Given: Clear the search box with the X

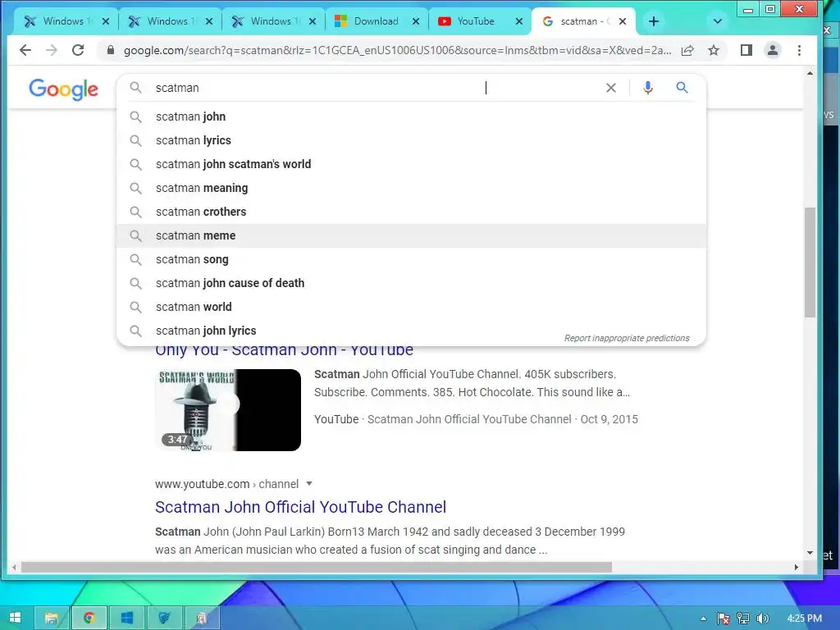Looking at the screenshot, I should point(610,88).
